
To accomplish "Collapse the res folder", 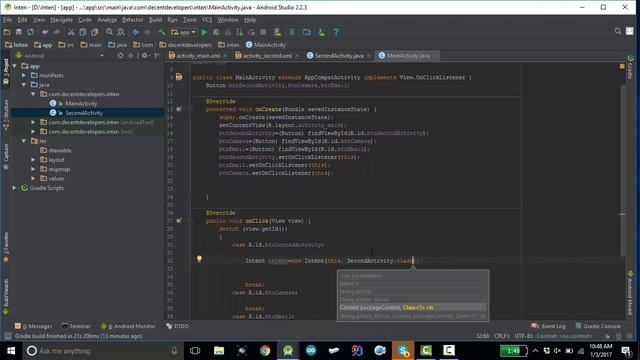I will 24,141.
